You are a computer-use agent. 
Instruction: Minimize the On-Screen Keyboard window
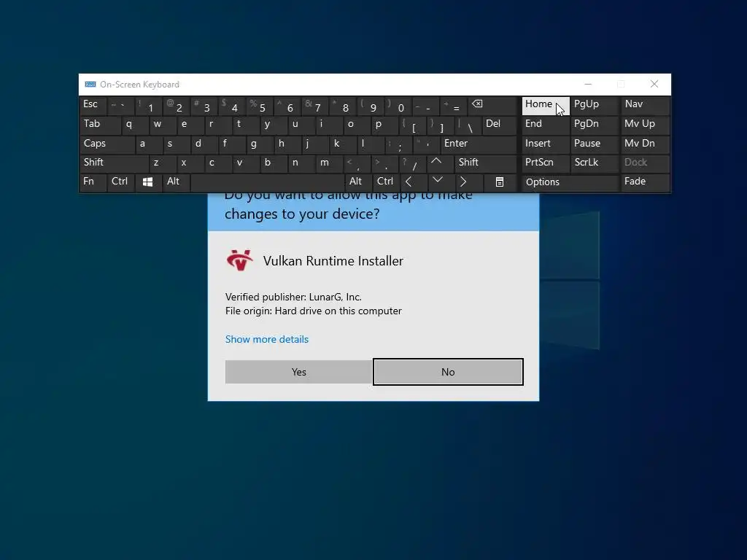pos(588,85)
